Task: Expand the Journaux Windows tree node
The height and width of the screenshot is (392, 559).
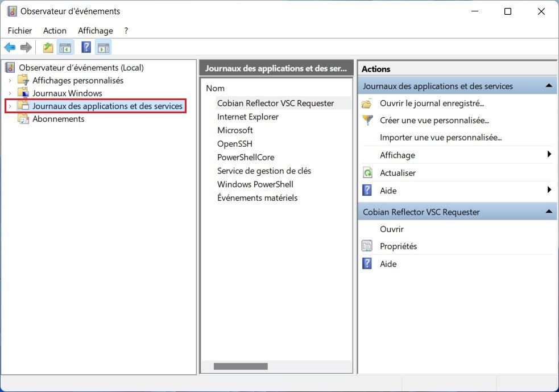Action: coord(10,93)
